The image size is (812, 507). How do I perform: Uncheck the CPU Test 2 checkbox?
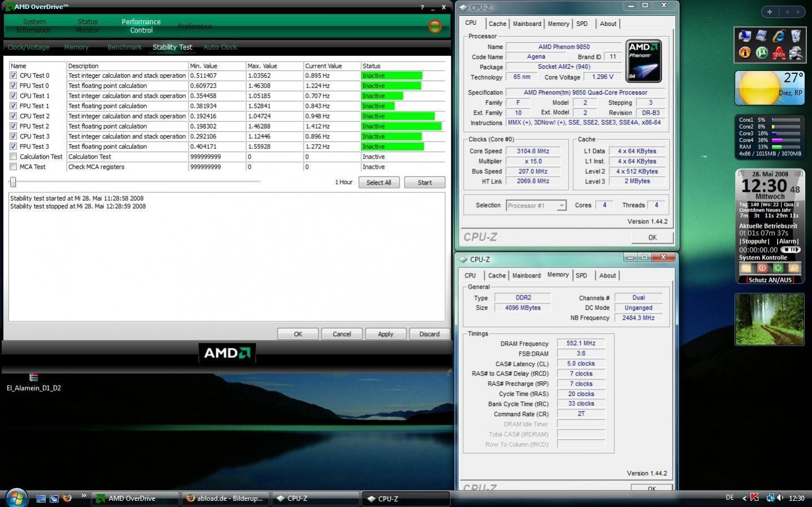13,116
